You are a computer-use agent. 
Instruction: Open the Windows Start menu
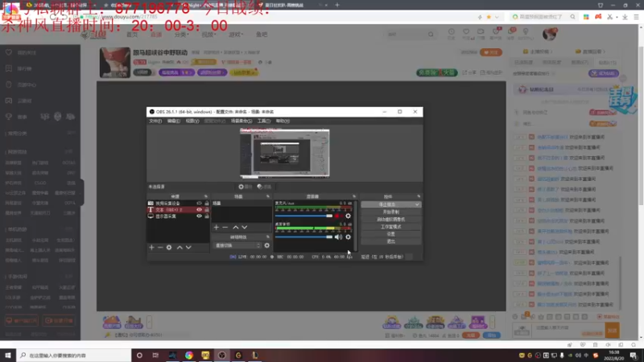(x=8, y=356)
